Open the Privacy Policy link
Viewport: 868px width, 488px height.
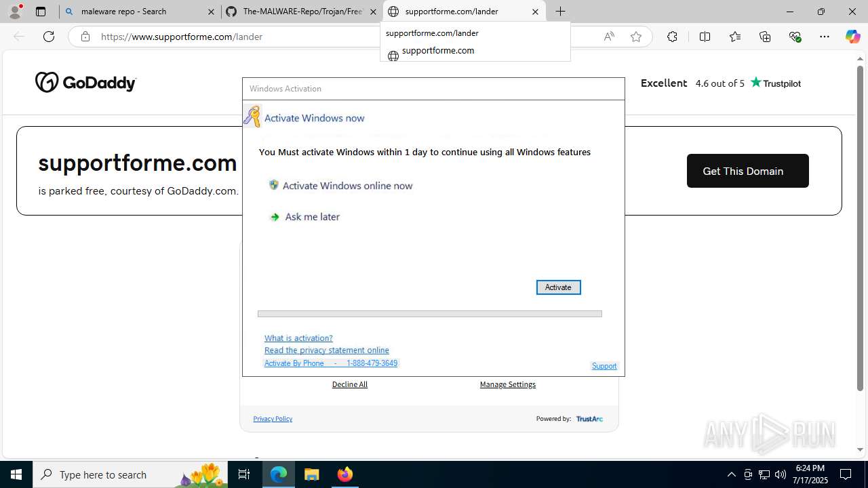(273, 419)
